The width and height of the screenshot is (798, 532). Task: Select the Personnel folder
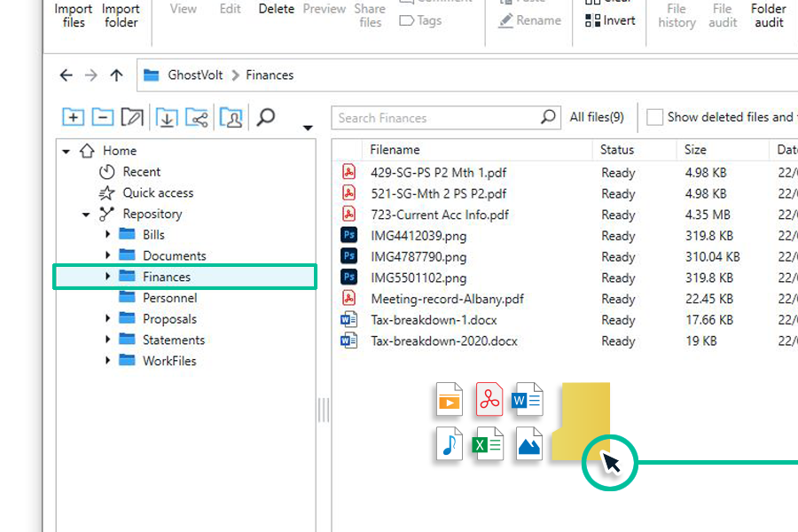(169, 298)
